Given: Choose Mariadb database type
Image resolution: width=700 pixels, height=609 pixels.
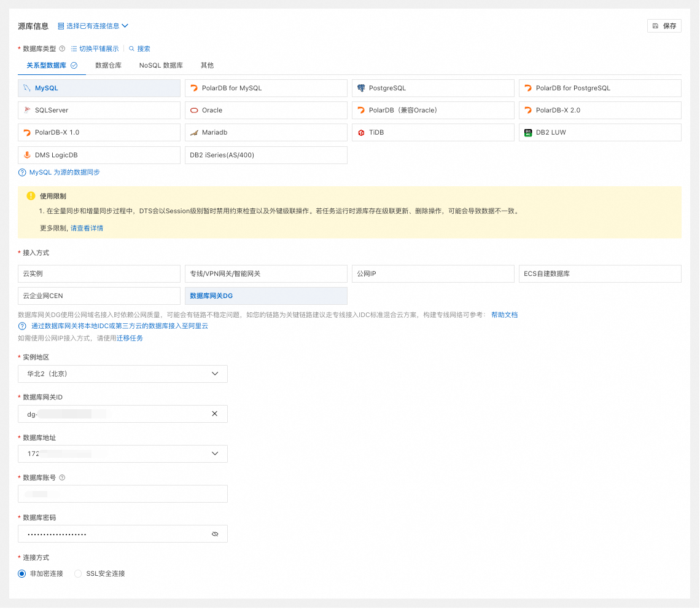Looking at the screenshot, I should 266,133.
